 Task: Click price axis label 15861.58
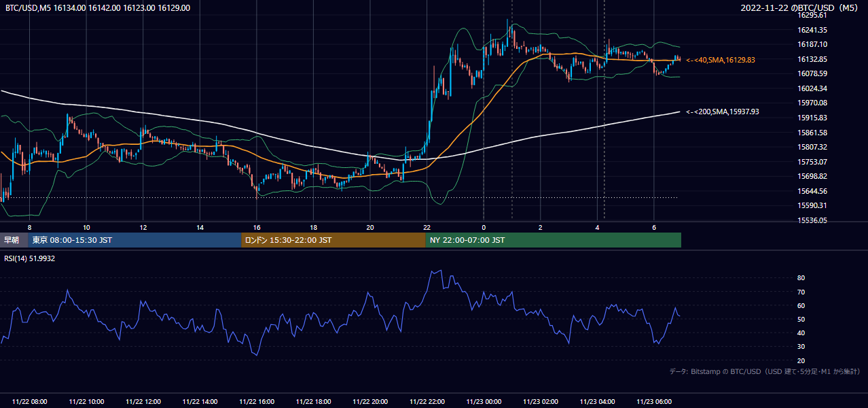[812, 133]
